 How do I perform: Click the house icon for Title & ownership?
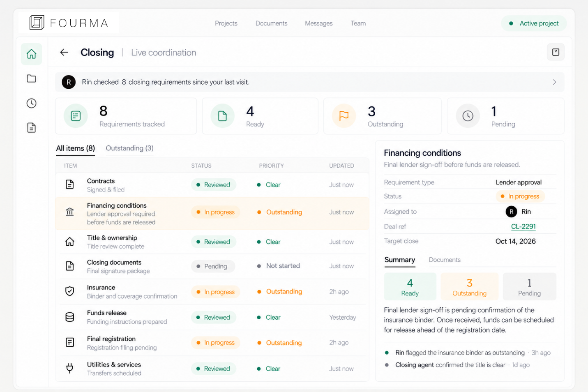[x=70, y=242]
